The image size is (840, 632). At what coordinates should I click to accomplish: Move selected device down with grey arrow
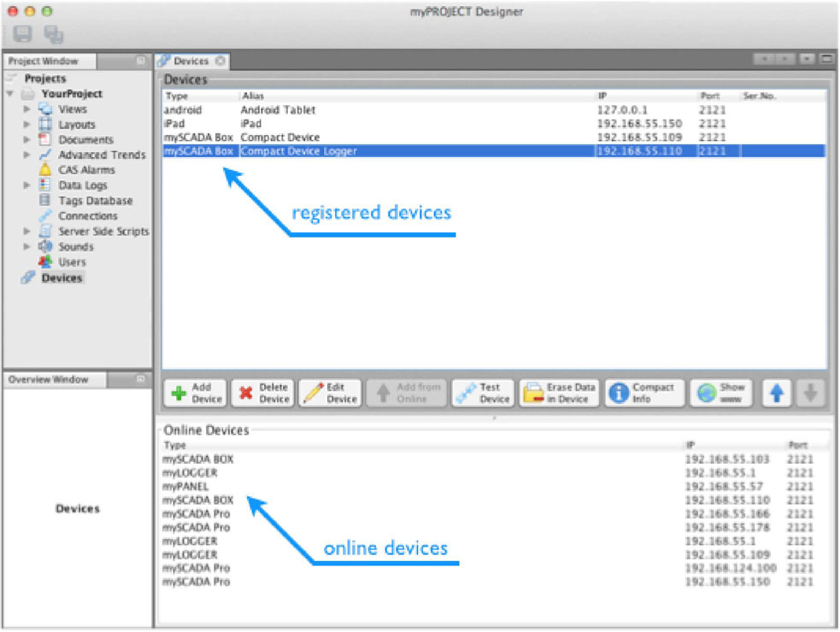click(x=811, y=393)
